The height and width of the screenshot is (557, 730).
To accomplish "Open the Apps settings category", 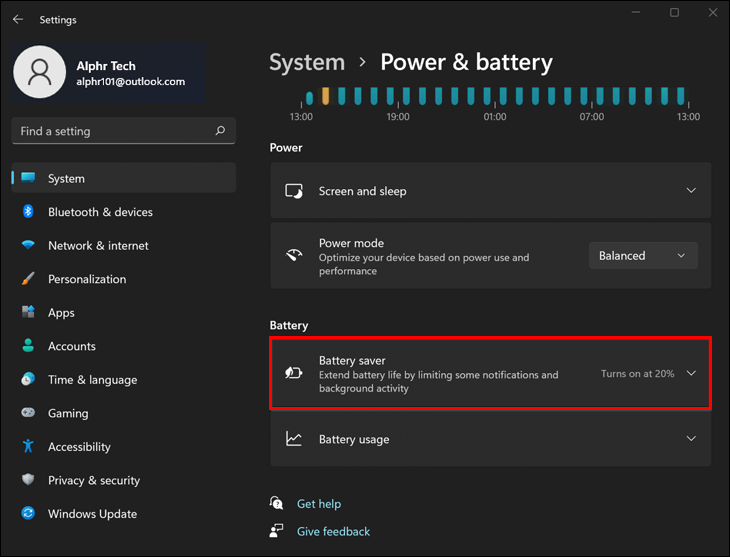I will 61,313.
